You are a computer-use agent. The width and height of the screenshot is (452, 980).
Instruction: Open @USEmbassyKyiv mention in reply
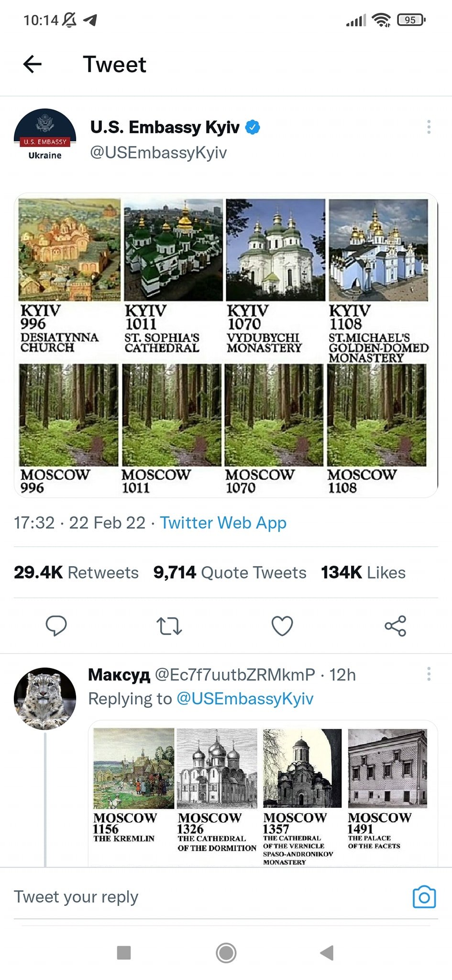coord(245,699)
